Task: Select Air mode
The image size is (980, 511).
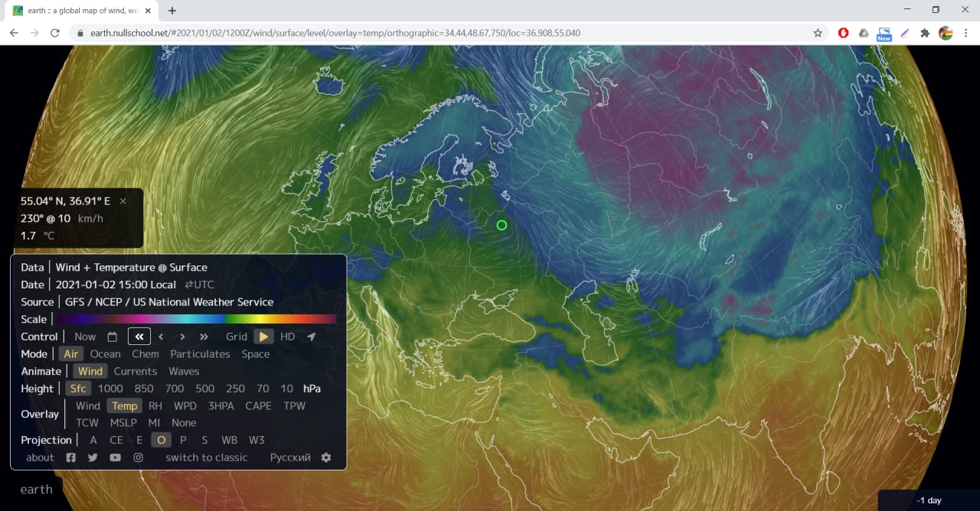Action: point(71,354)
